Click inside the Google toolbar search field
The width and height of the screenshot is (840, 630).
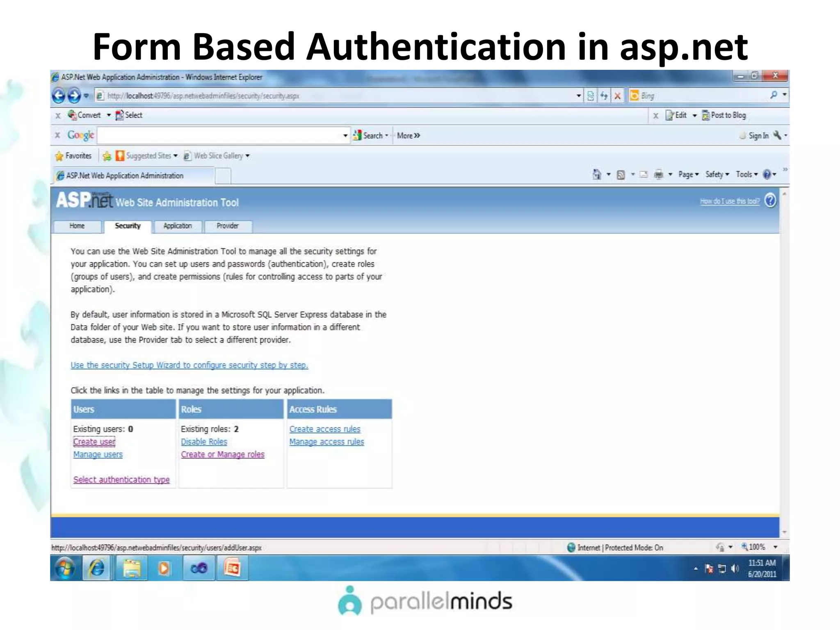[x=219, y=136]
